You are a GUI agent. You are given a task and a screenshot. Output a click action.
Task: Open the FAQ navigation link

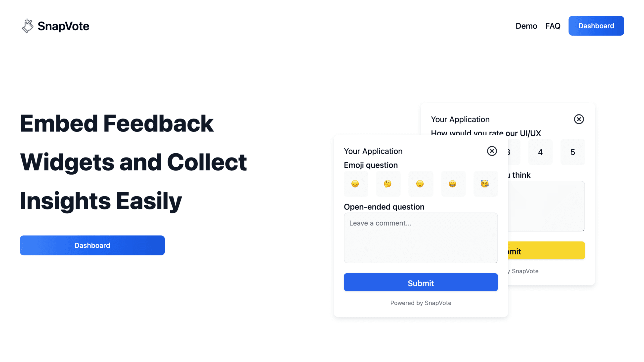pos(553,26)
